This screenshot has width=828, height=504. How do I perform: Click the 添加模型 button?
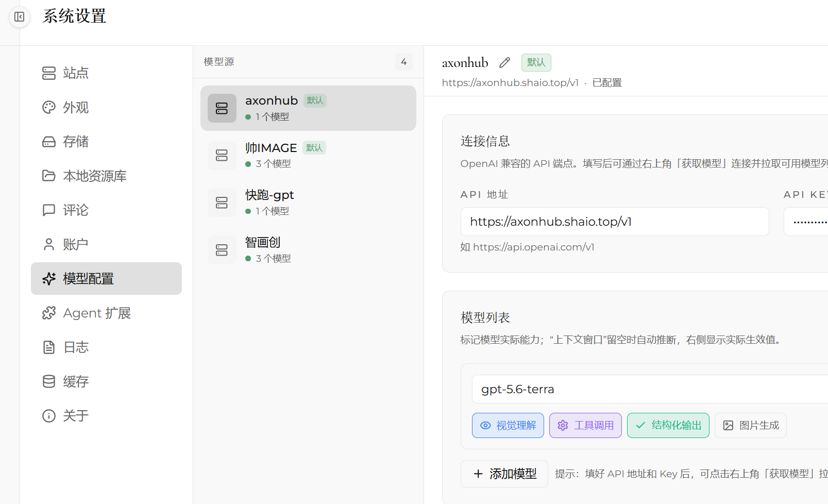(504, 474)
